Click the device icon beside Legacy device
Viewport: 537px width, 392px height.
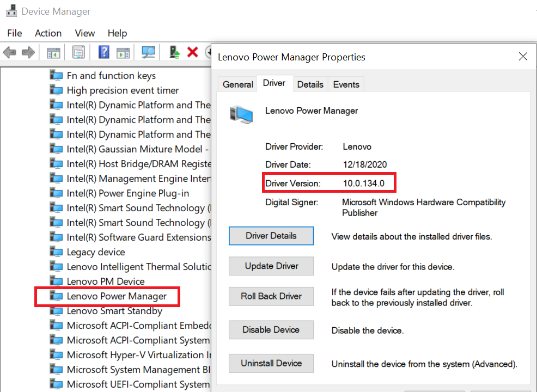[x=56, y=252]
